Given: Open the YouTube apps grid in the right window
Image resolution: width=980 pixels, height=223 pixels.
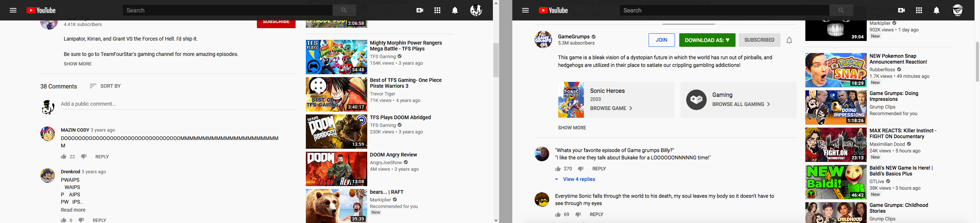Looking at the screenshot, I should [919, 10].
